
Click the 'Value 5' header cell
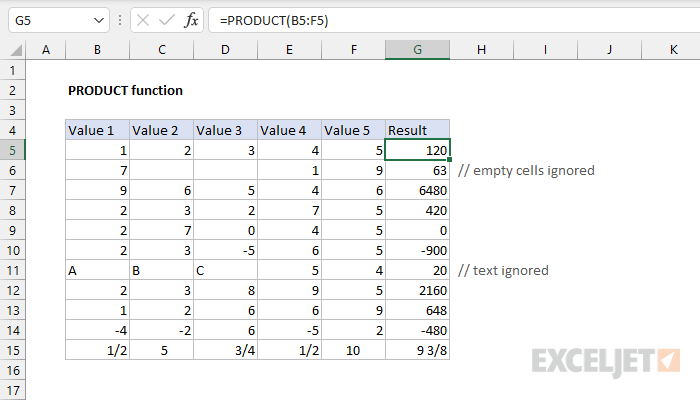click(354, 130)
